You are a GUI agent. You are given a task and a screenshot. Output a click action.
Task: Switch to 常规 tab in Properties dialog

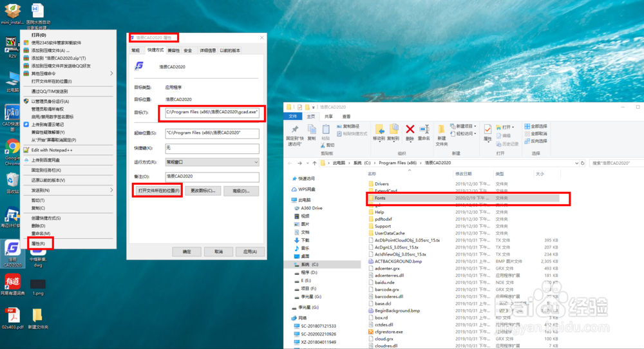pyautogui.click(x=136, y=50)
